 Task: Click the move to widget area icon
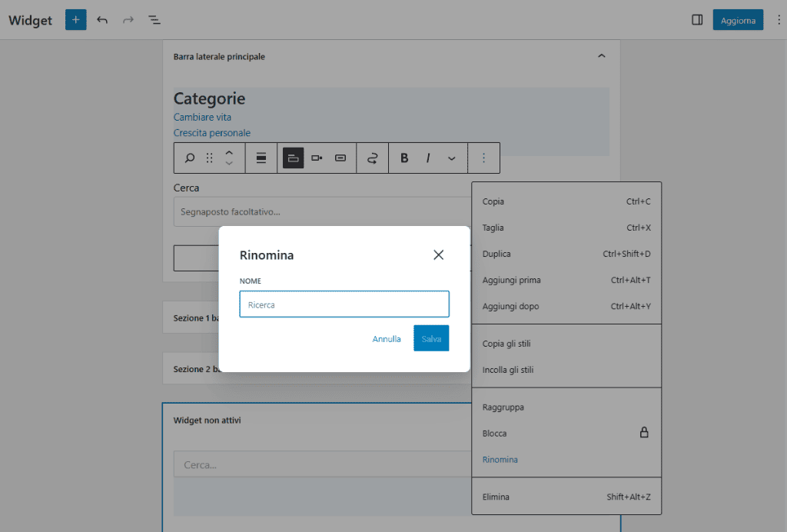pyautogui.click(x=373, y=158)
